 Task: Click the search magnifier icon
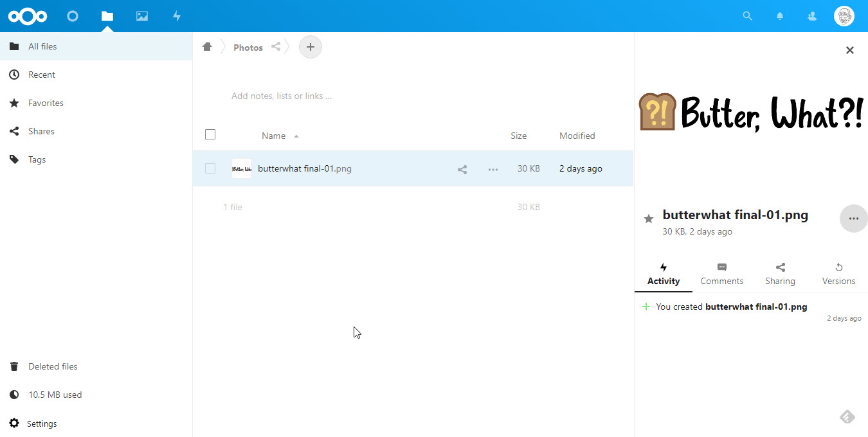pyautogui.click(x=747, y=16)
